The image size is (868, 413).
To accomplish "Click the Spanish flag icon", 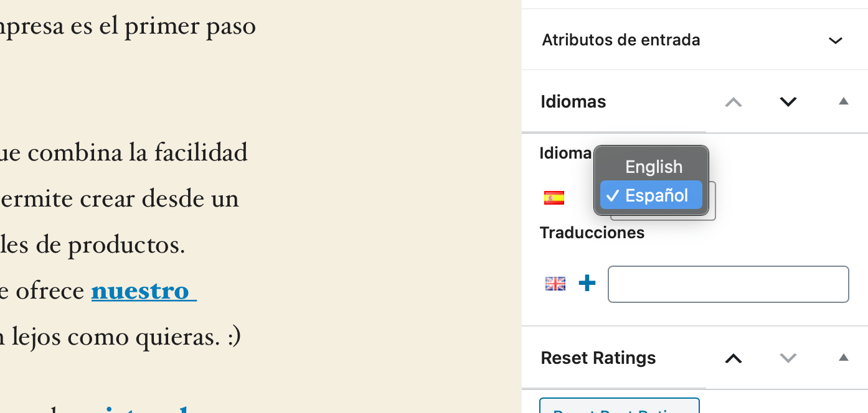I will pos(554,198).
